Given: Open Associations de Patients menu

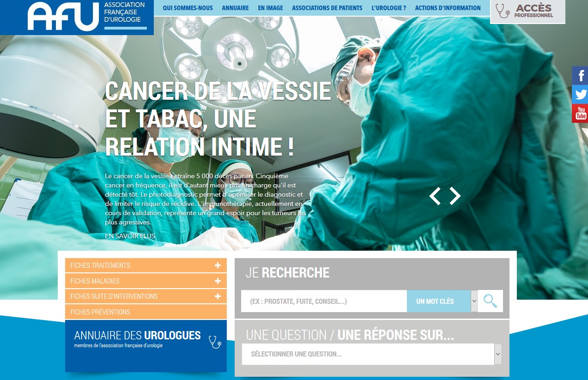Looking at the screenshot, I should pos(327,8).
